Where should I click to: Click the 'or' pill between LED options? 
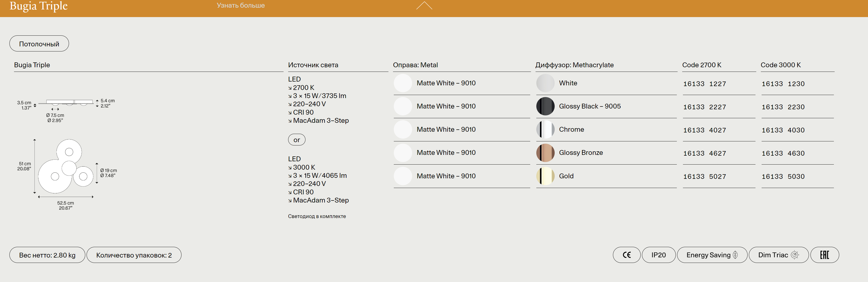(x=297, y=140)
